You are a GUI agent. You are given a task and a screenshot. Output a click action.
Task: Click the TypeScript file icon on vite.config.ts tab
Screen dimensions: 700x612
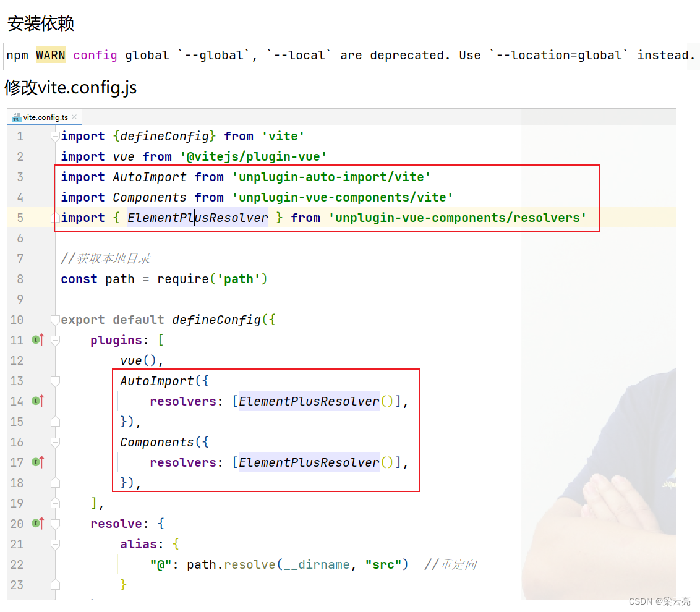17,117
